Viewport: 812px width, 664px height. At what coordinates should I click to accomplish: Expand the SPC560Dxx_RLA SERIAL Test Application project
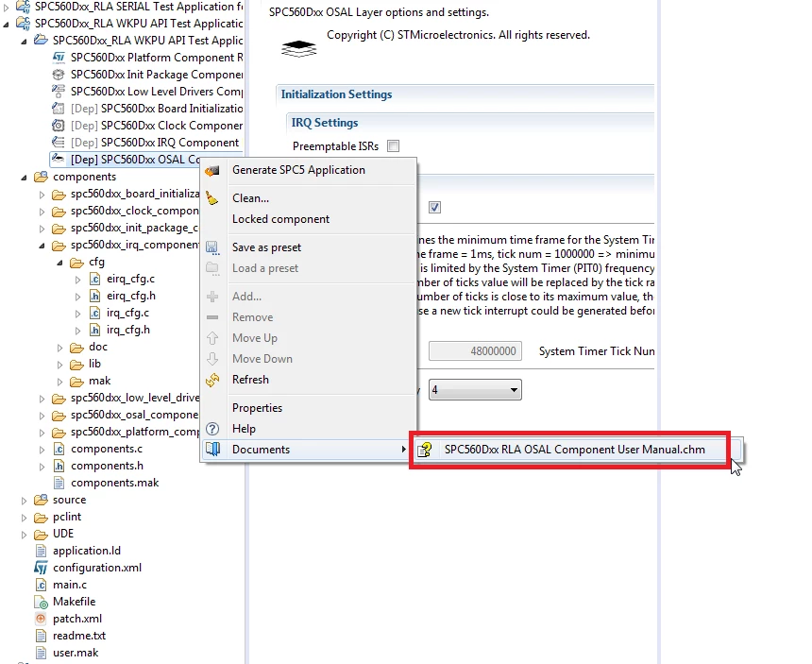click(6, 8)
